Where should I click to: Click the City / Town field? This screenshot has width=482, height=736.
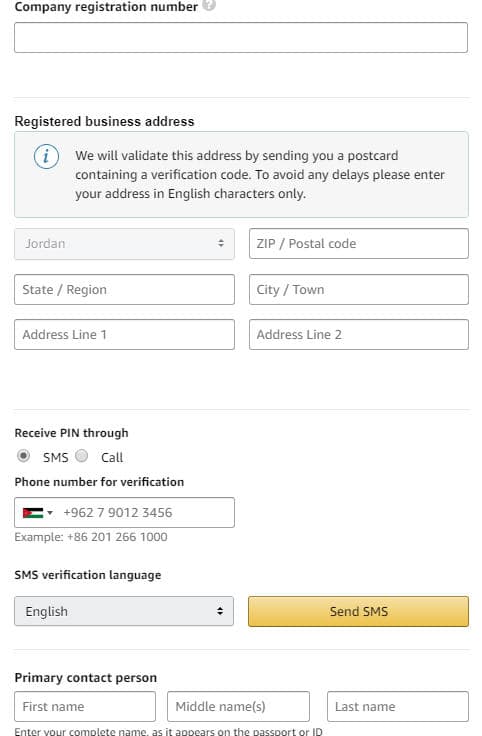click(x=359, y=290)
